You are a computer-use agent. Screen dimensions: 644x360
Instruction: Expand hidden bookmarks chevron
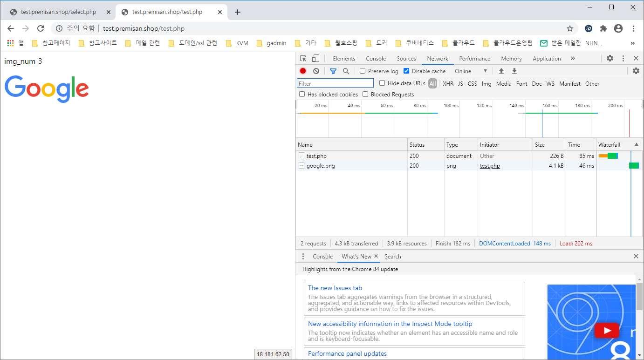click(x=633, y=43)
